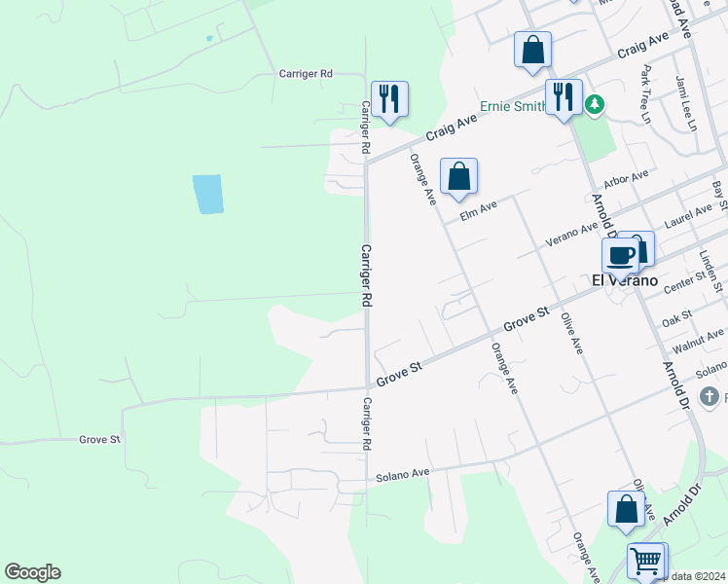Viewport: 728px width, 584px height.
Task: Click the large bold Carriger Rd label
Action: [x=366, y=275]
